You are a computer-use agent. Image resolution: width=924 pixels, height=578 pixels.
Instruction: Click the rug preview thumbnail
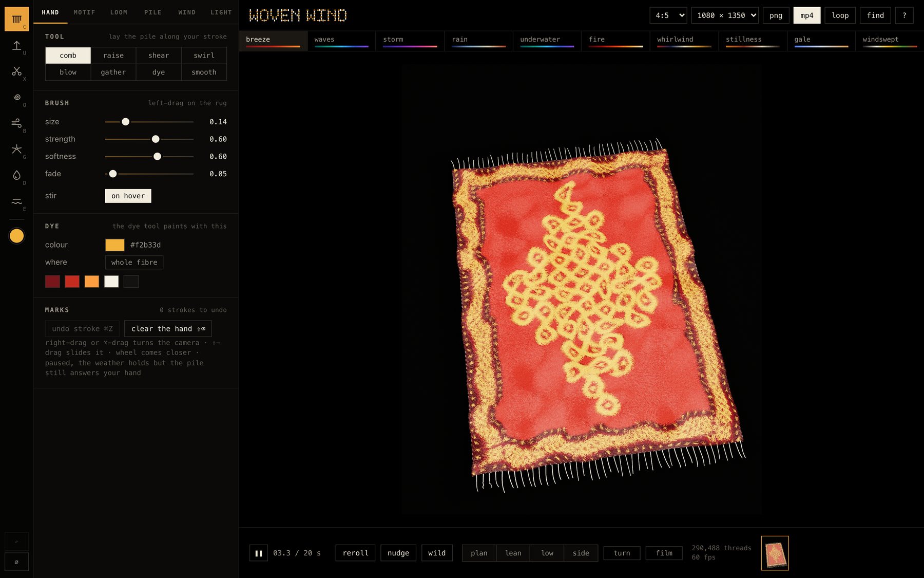pyautogui.click(x=775, y=553)
